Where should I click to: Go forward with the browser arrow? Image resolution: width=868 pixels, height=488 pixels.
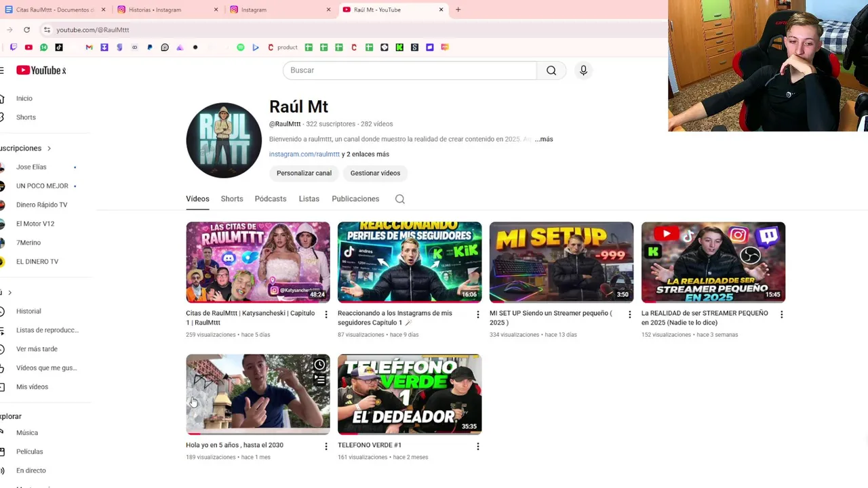[x=9, y=30]
